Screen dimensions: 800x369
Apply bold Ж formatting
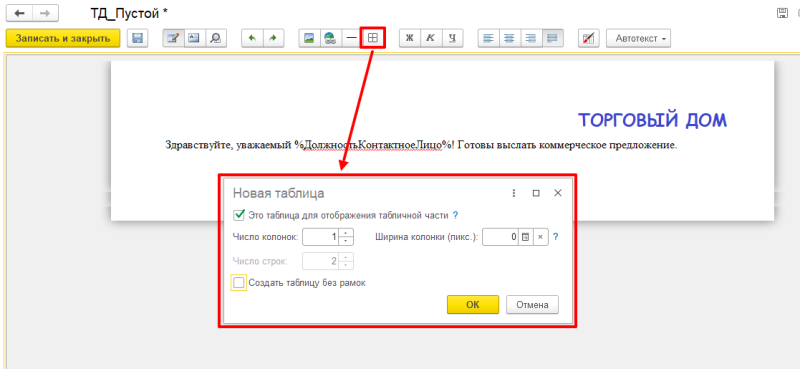click(409, 39)
